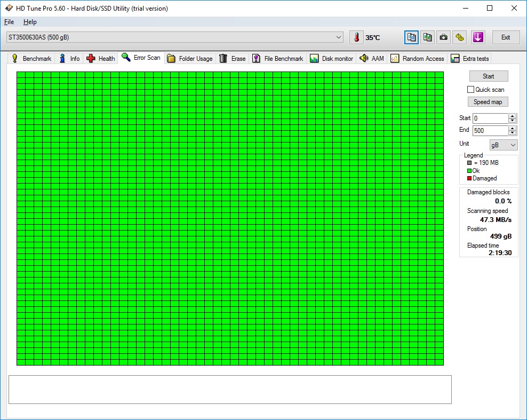Click the thermometer temperature icon
The width and height of the screenshot is (527, 420).
[x=356, y=37]
